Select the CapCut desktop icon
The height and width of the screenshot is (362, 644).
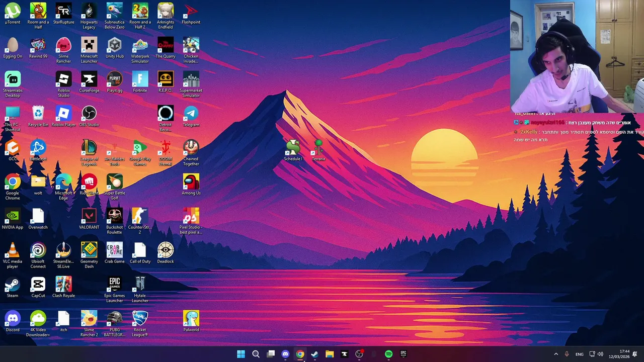[38, 287]
